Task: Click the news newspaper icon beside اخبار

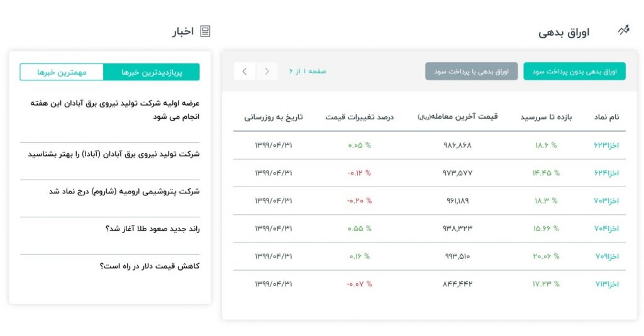Action: [205, 31]
